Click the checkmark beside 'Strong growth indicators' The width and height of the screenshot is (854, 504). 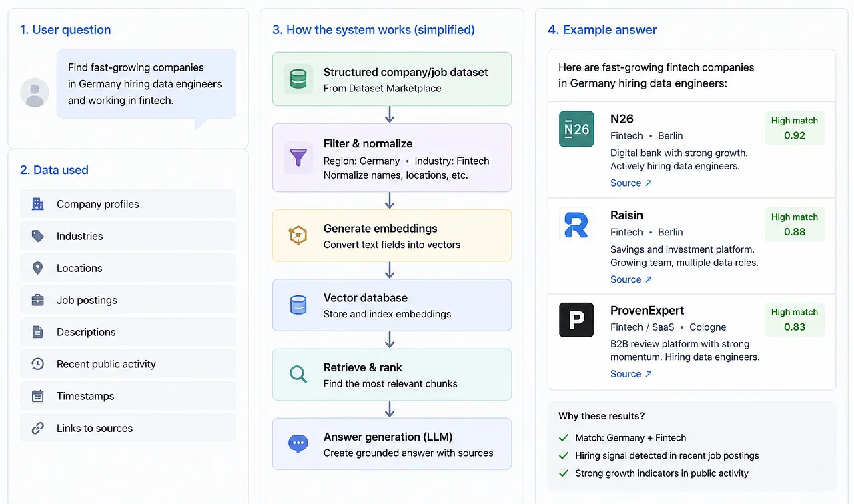click(x=564, y=473)
